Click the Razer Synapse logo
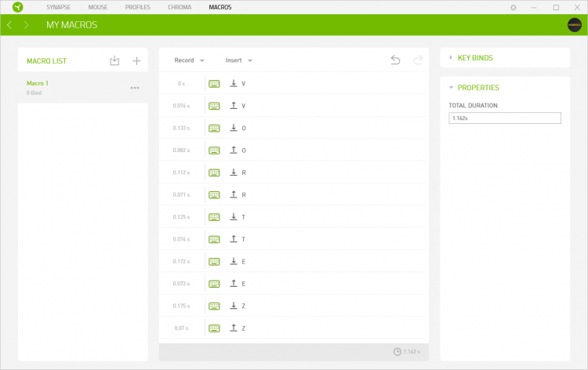 pos(17,7)
